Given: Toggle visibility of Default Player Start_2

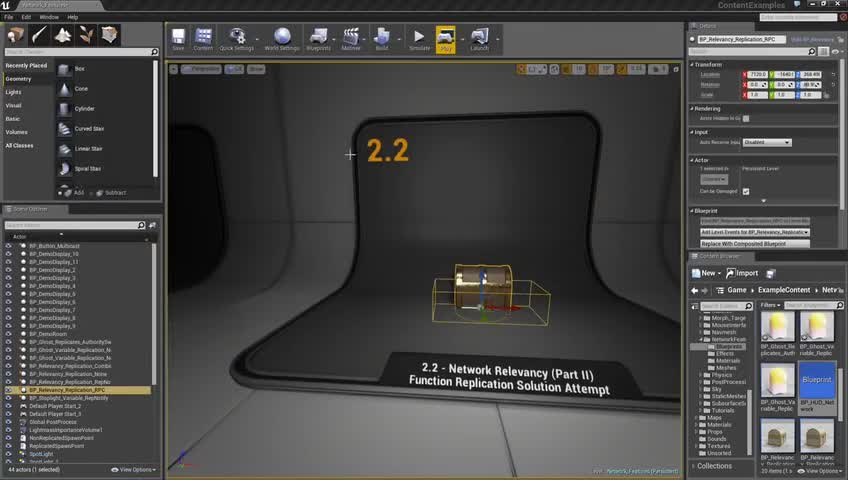Looking at the screenshot, I should (x=8, y=406).
